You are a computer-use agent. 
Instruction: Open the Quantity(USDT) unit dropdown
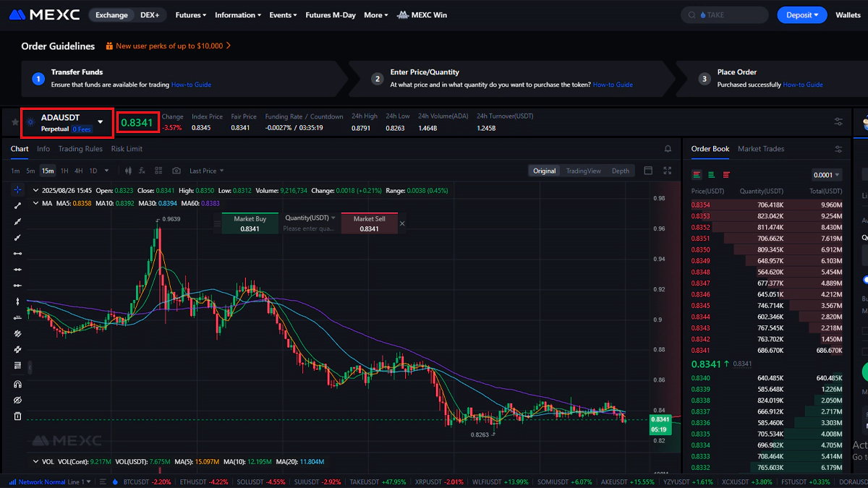[310, 218]
